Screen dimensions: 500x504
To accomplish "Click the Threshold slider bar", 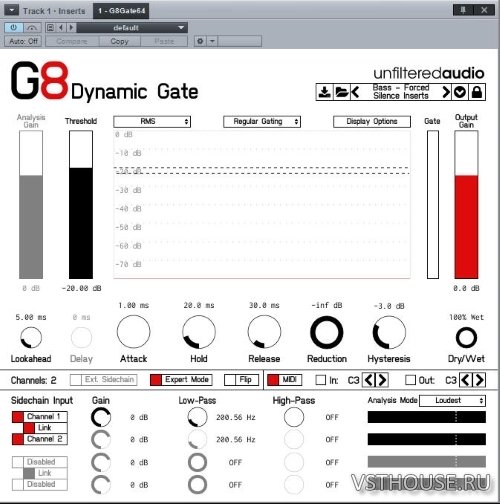I will (81, 204).
